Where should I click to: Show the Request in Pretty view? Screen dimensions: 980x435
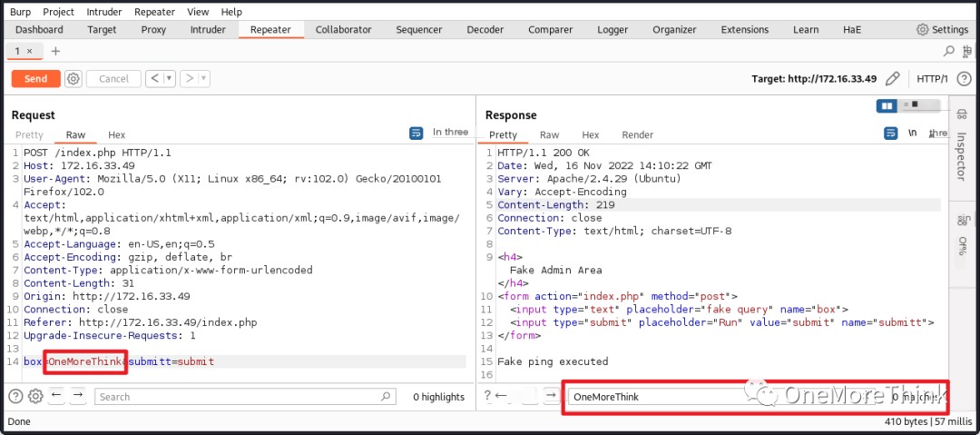coord(29,134)
